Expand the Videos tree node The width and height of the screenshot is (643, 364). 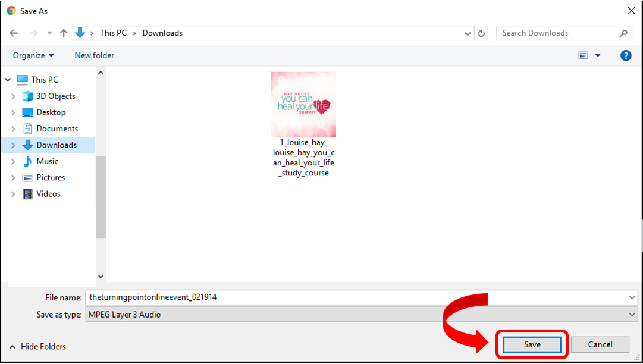click(13, 194)
